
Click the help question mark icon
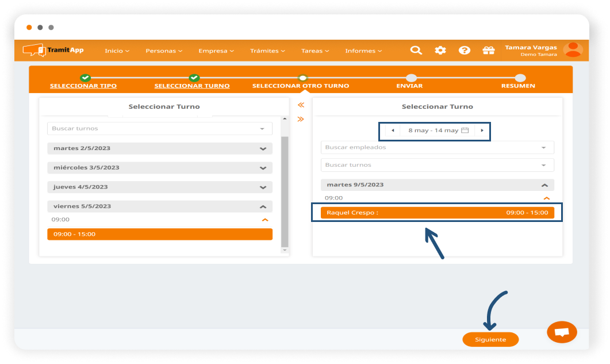coord(465,51)
